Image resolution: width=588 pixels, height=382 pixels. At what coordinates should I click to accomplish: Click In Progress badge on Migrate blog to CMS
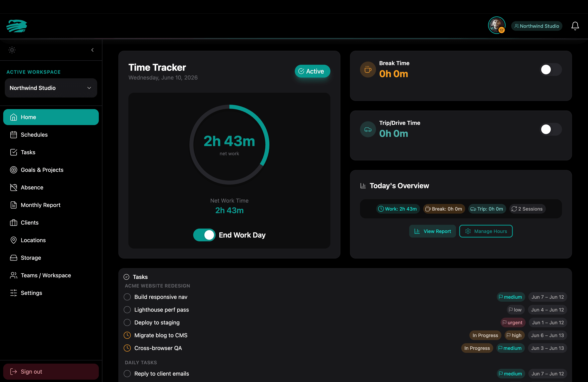point(485,335)
